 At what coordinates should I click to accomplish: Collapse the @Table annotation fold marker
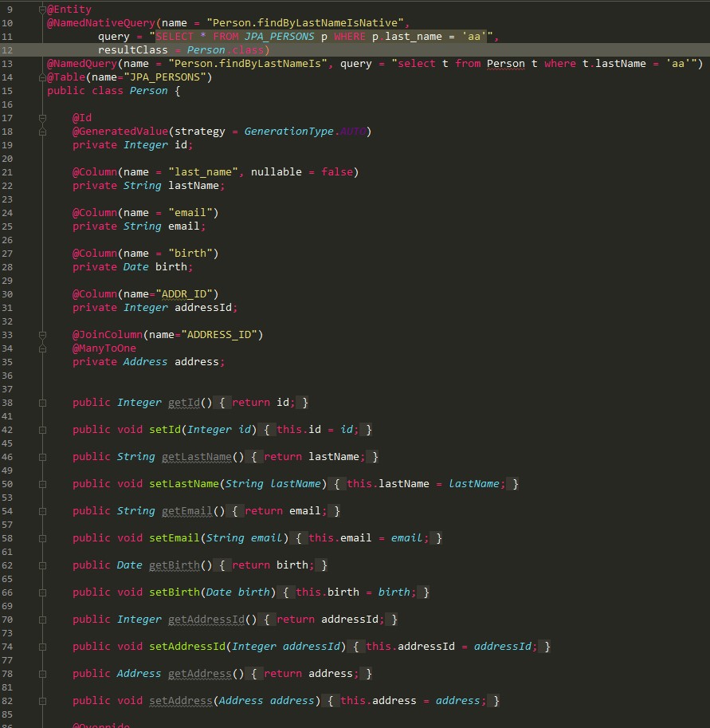pyautogui.click(x=41, y=77)
